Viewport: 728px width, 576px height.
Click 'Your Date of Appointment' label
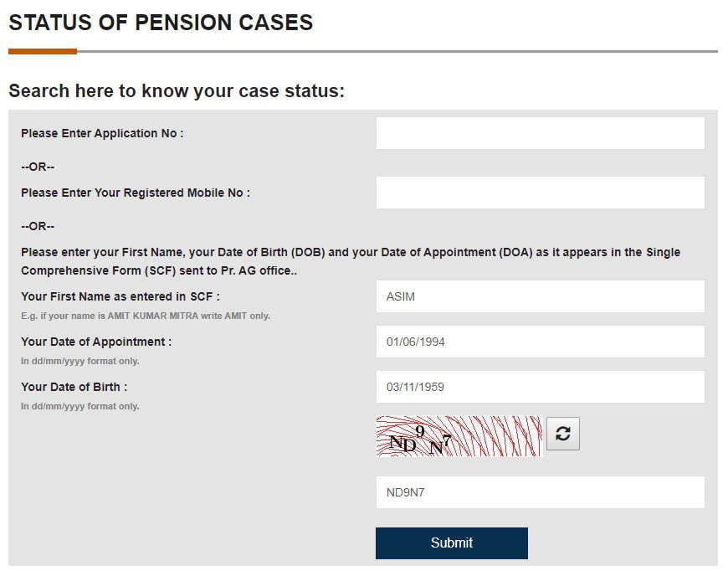96,342
